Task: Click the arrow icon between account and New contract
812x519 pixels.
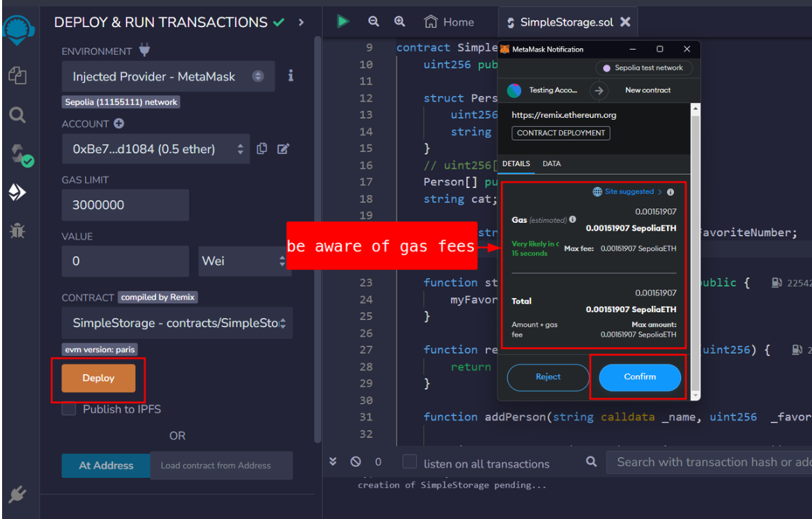Action: tap(599, 91)
